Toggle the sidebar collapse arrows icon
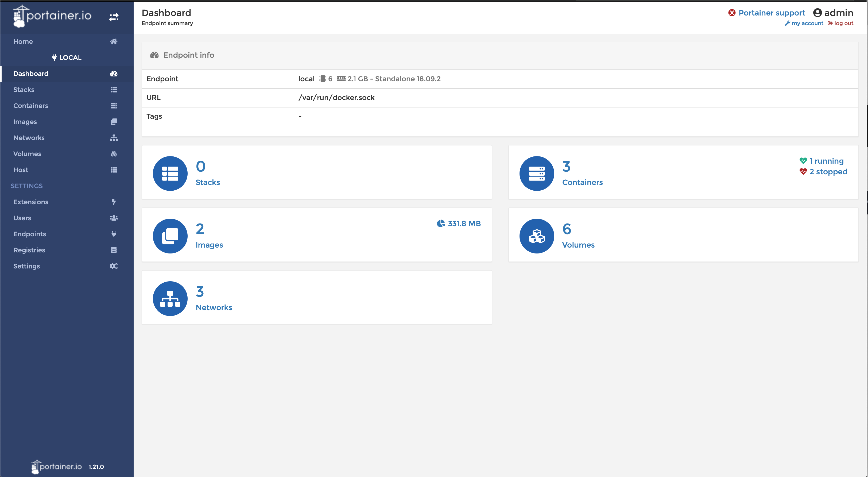The height and width of the screenshot is (477, 868). pos(114,17)
